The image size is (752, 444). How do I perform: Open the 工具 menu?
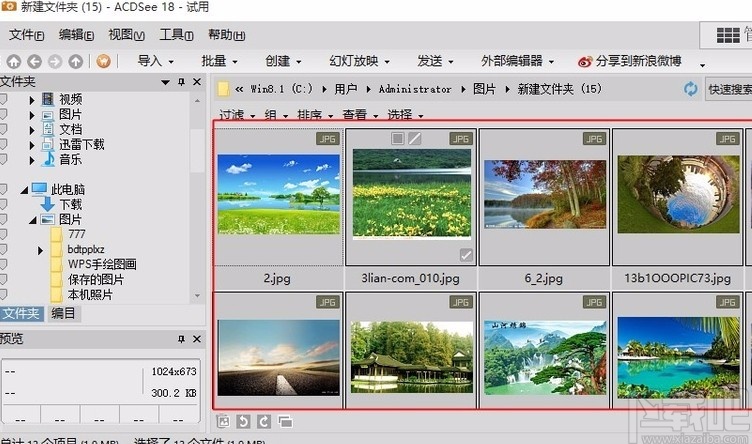[176, 35]
